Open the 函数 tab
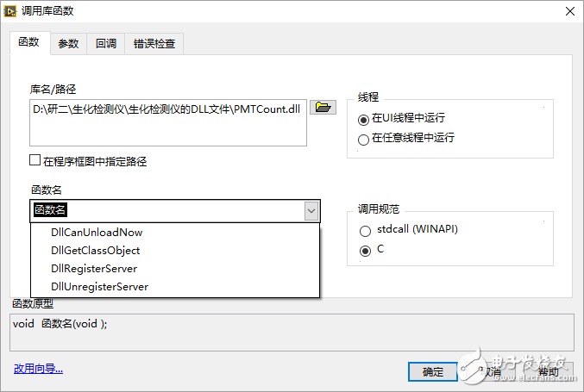584x392 pixels. pyautogui.click(x=28, y=42)
